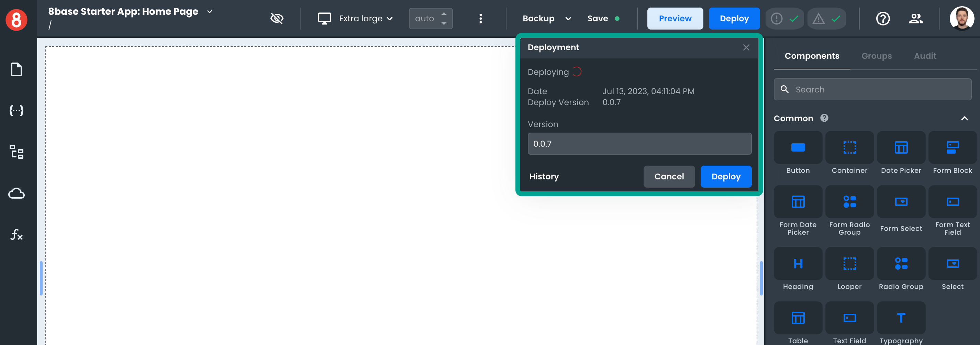Click the 8base logo icon
The image size is (980, 345).
[x=16, y=19]
